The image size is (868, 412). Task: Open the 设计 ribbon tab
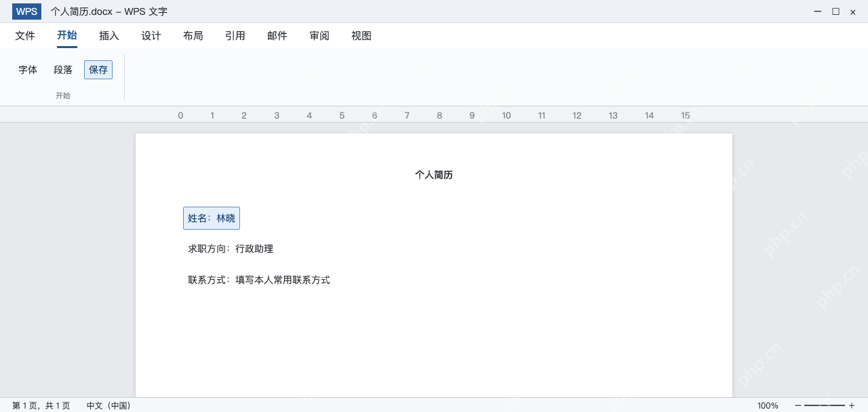coord(151,36)
